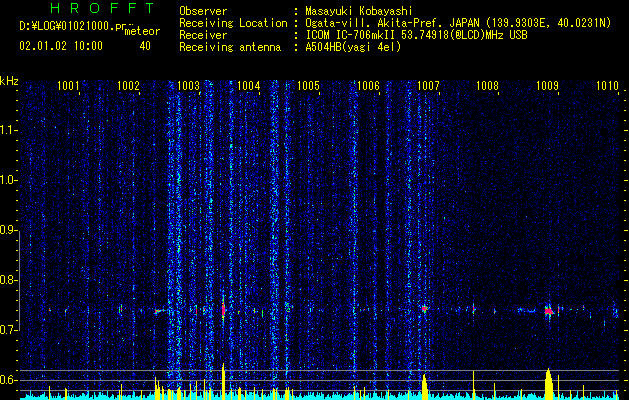The image size is (629, 400).
Task: Click the red meteor echo near 1007
Action: (x=424, y=309)
